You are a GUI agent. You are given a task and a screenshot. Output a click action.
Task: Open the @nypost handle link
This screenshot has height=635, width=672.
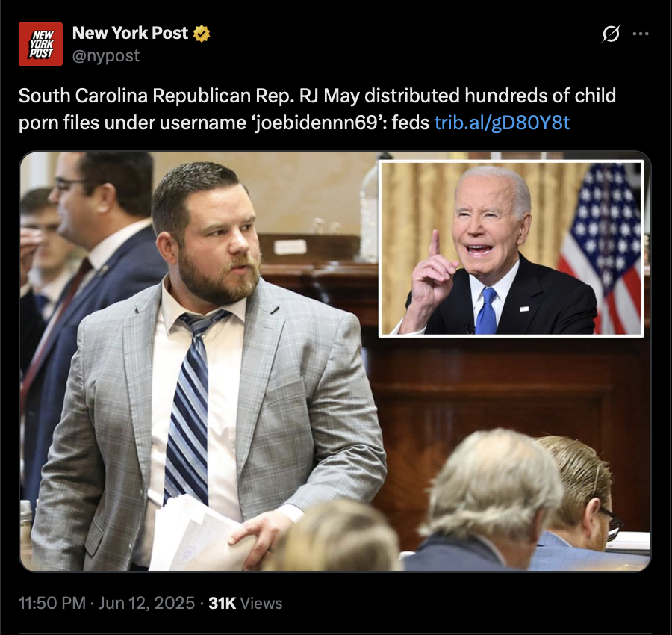tap(106, 56)
